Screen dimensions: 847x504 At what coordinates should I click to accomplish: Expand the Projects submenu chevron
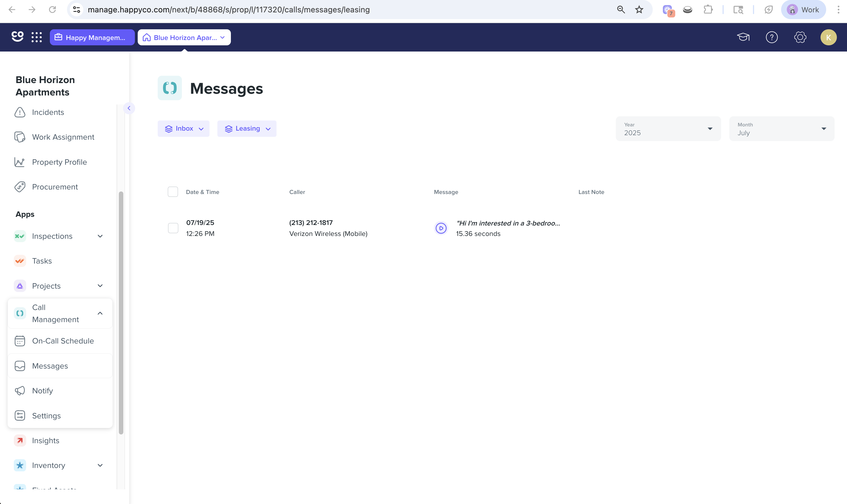pos(100,286)
